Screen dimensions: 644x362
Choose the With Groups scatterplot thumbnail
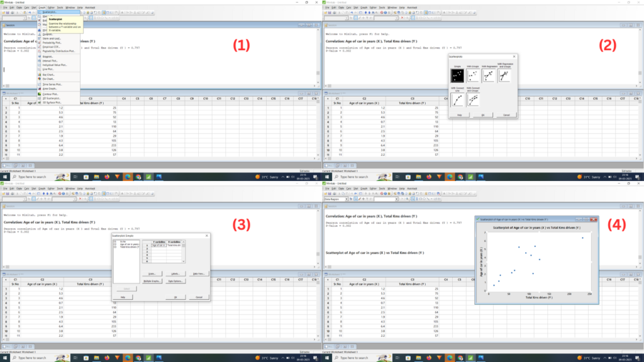[x=472, y=75]
